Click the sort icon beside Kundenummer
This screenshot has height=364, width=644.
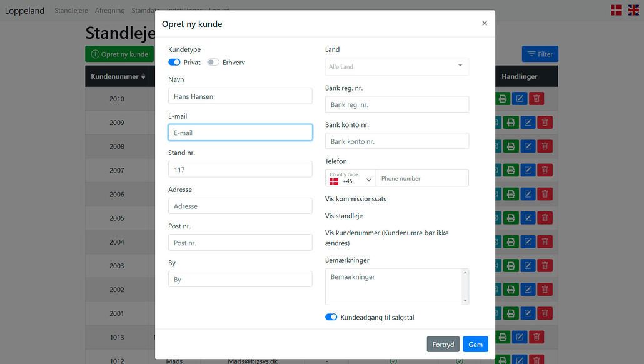pyautogui.click(x=143, y=77)
